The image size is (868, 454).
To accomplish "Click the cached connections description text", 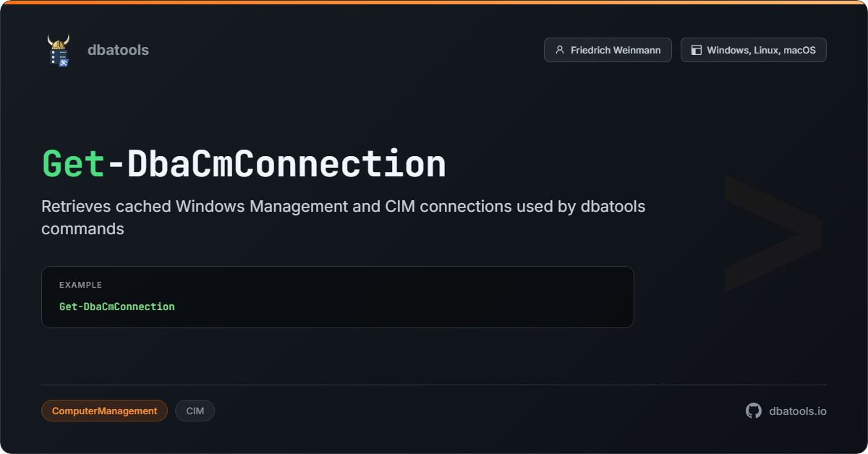I will [x=344, y=218].
